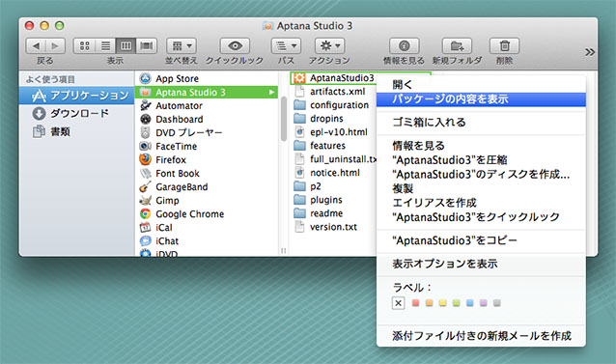Choose 情報を見る in the context menu
The height and width of the screenshot is (364, 616).
coord(481,146)
